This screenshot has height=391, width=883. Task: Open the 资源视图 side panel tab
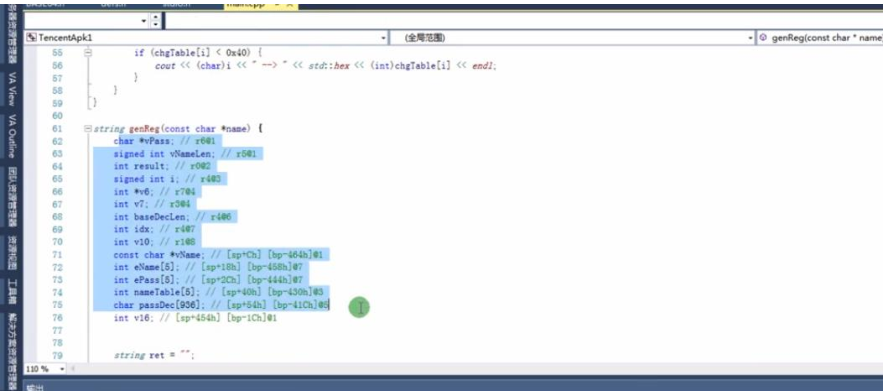(x=11, y=252)
